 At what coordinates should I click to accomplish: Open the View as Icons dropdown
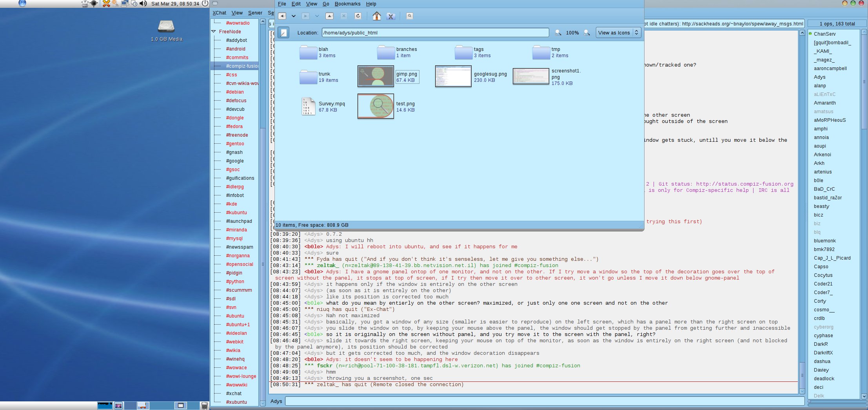tap(618, 33)
